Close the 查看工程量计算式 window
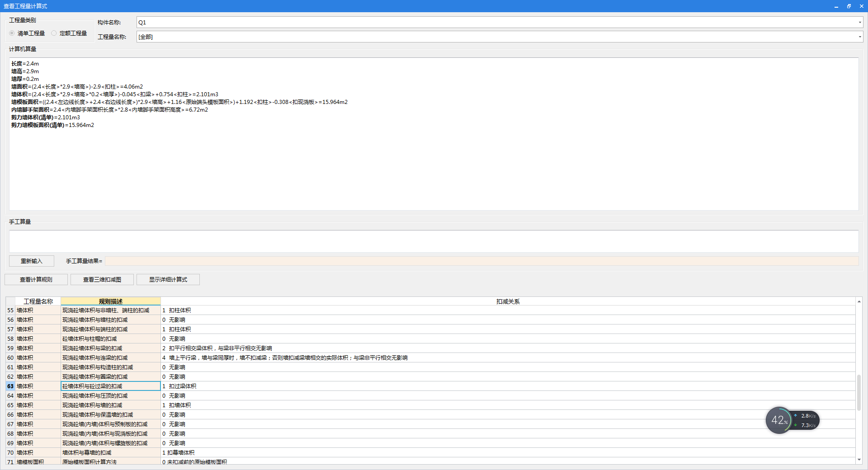868x470 pixels. [x=862, y=6]
